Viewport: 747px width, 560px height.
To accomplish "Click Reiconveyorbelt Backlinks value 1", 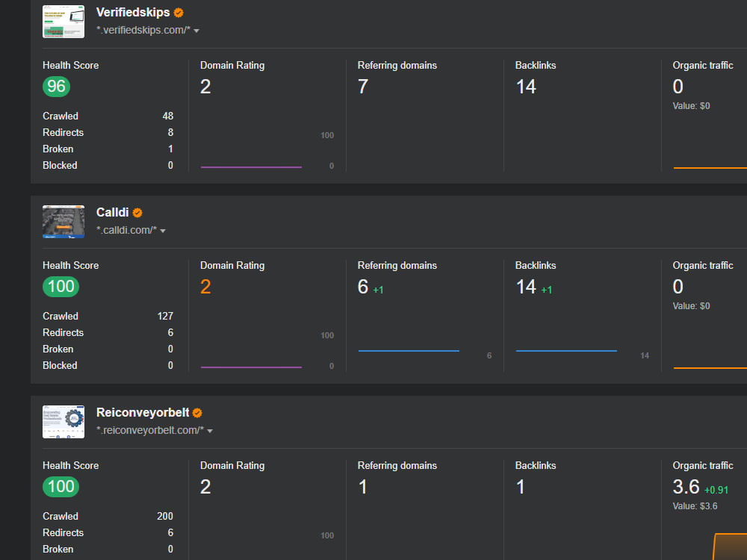I will tap(520, 487).
